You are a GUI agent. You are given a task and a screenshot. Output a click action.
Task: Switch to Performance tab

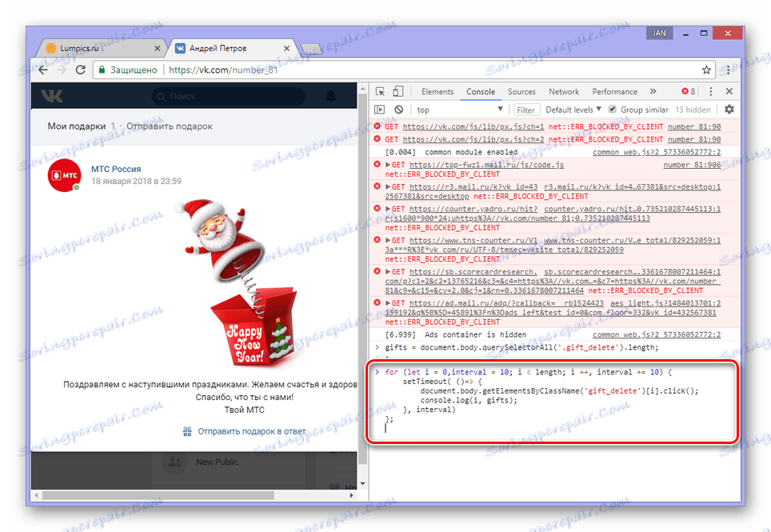614,91
